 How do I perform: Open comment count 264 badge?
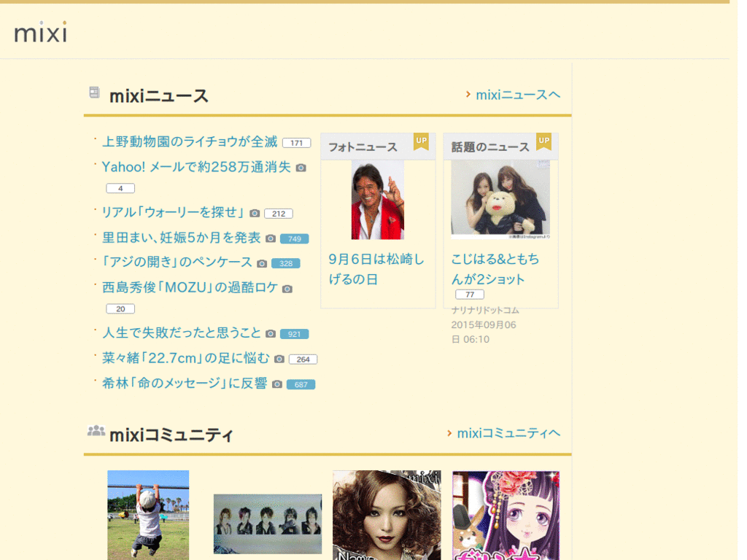tap(303, 359)
